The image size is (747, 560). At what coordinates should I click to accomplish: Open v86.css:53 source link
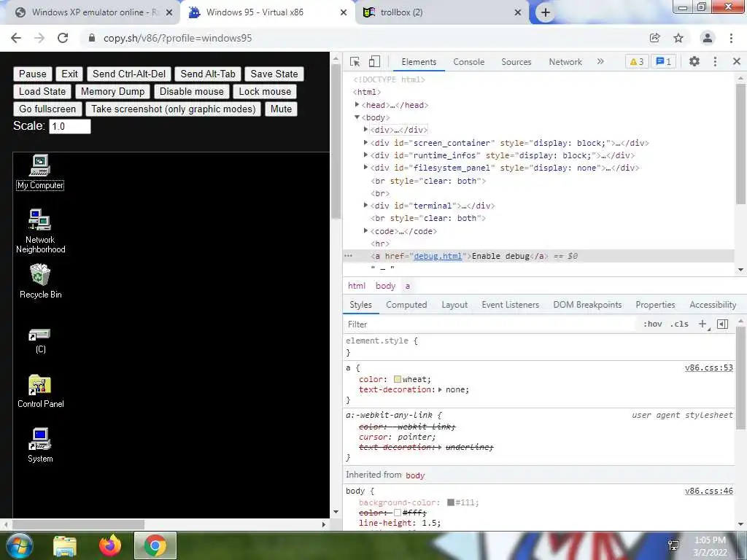click(x=709, y=367)
